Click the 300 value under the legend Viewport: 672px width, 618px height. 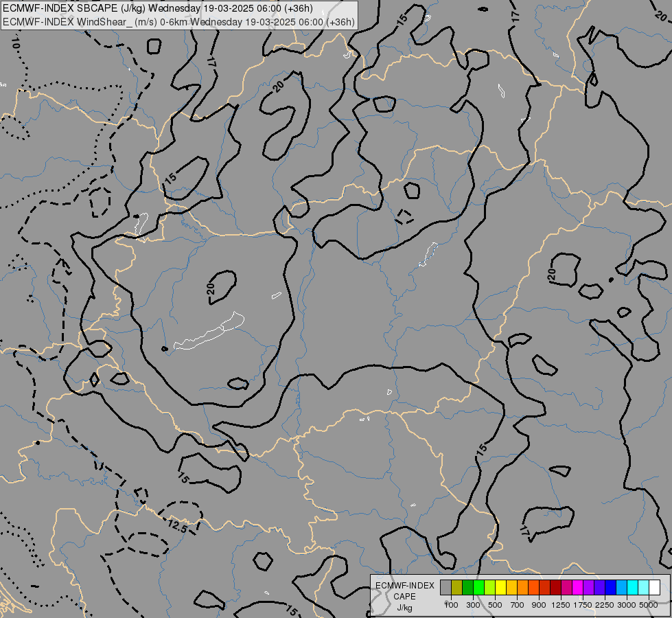473,605
